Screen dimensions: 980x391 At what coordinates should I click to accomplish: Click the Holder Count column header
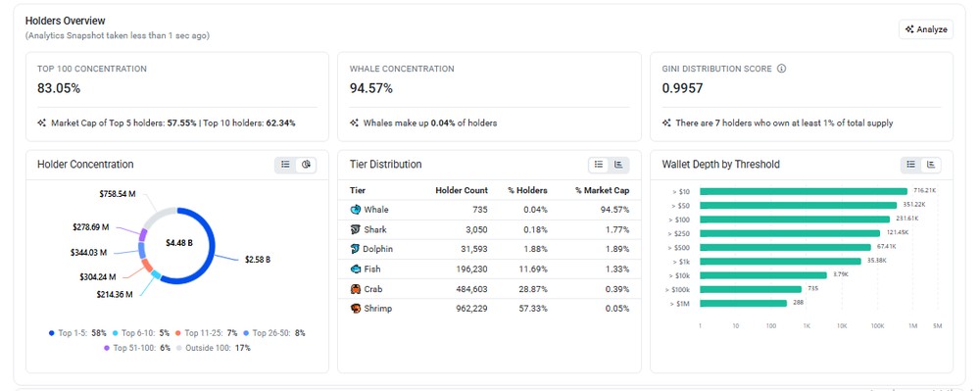pos(462,190)
